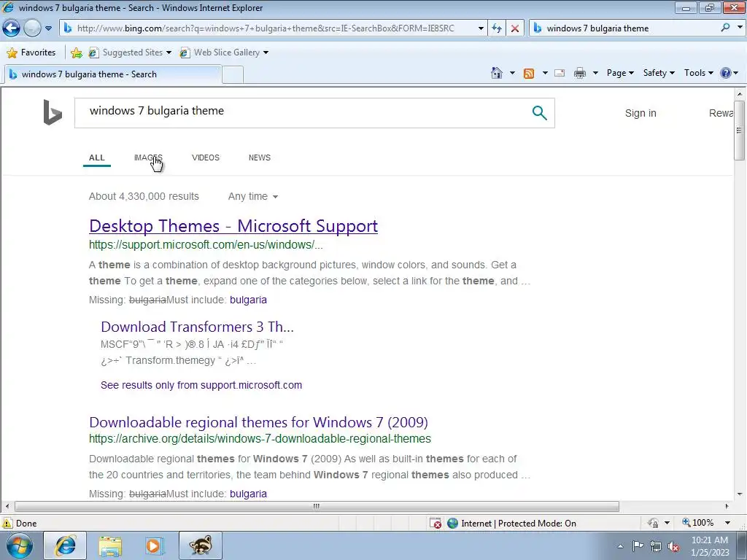The height and width of the screenshot is (560, 747).
Task: Click the Windows Start orb
Action: [20, 545]
